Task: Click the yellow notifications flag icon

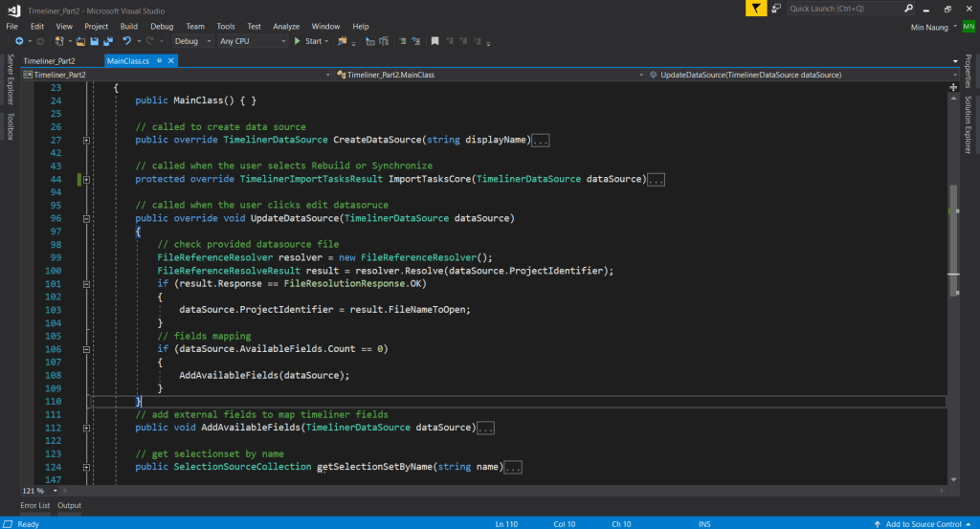Action: coord(756,9)
